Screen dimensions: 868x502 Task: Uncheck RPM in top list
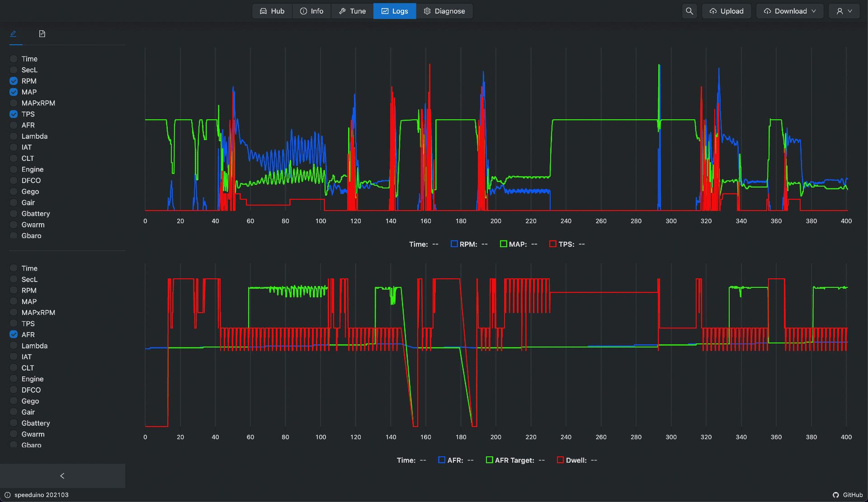(x=14, y=81)
